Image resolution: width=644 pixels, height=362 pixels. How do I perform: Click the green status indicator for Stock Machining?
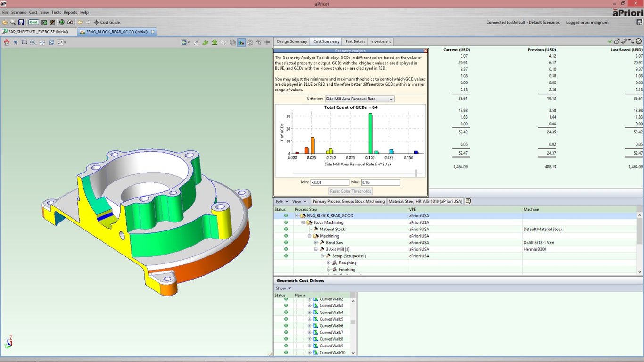coord(286,222)
